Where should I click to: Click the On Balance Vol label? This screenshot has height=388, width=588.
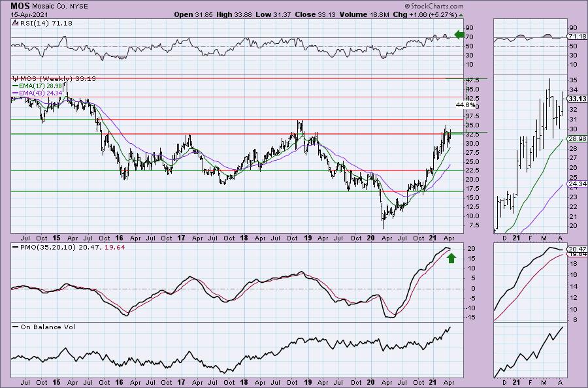point(48,327)
